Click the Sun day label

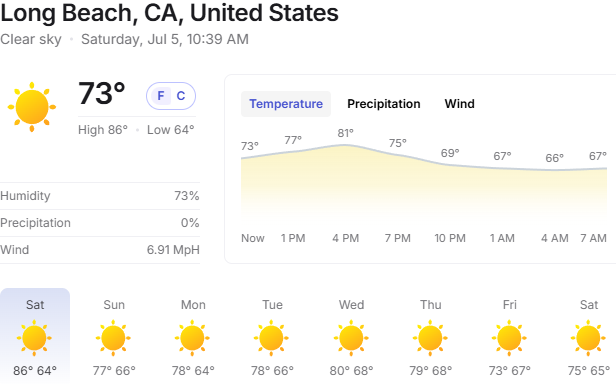[x=114, y=305]
